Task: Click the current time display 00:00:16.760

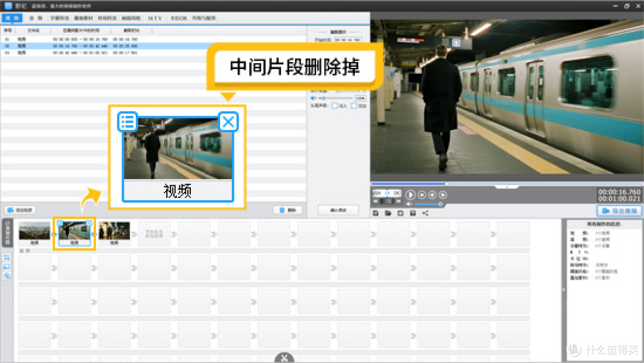Action: (x=619, y=192)
